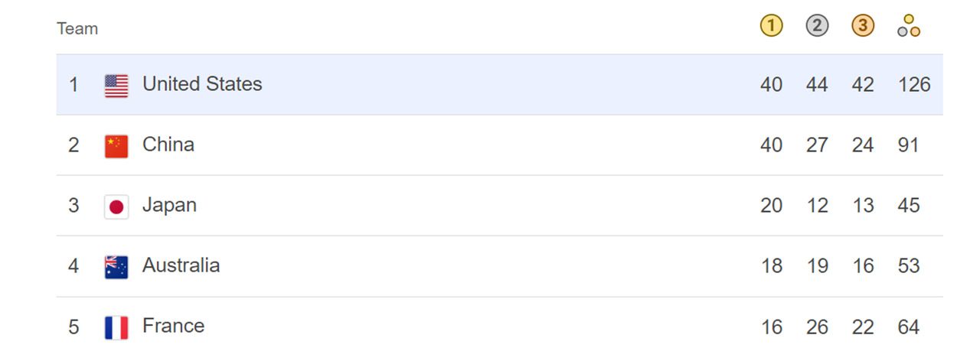This screenshot has width=980, height=361.
Task: Click the gold medal column icon
Action: (771, 26)
